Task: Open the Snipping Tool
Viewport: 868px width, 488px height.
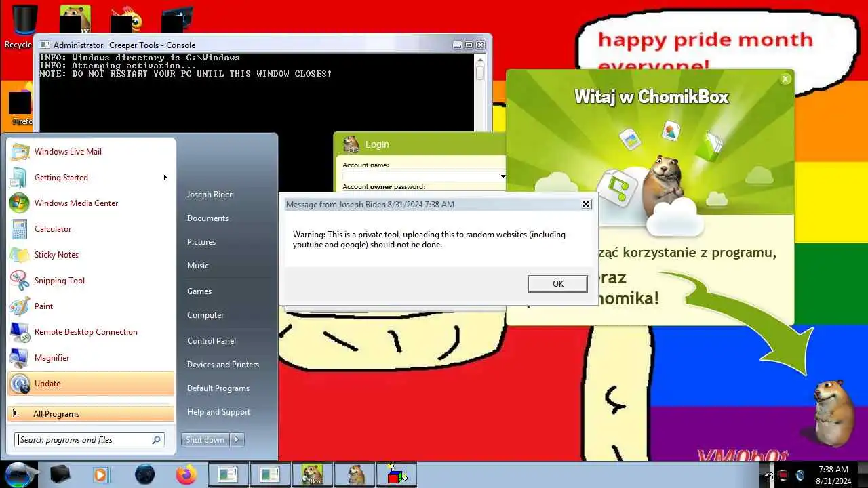Action: [91, 281]
